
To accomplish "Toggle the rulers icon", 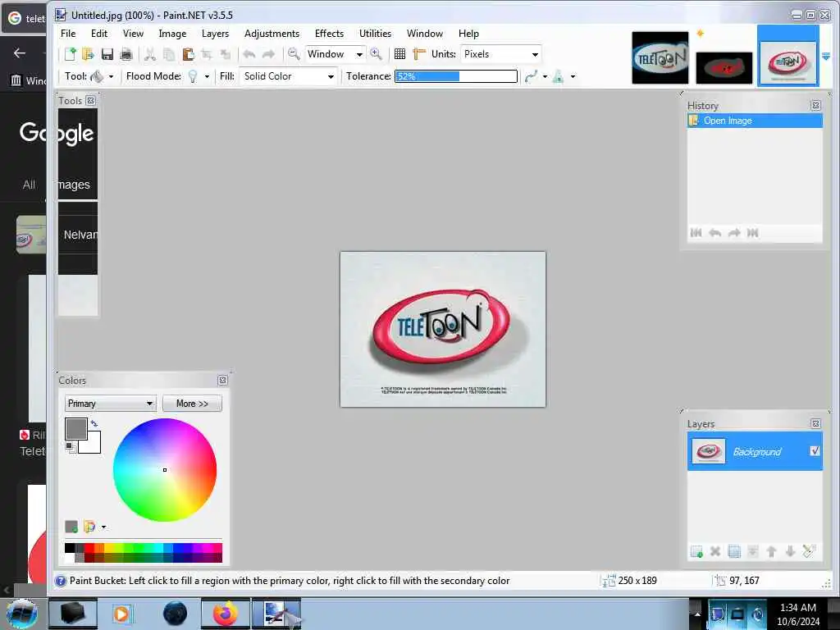I will pos(419,54).
